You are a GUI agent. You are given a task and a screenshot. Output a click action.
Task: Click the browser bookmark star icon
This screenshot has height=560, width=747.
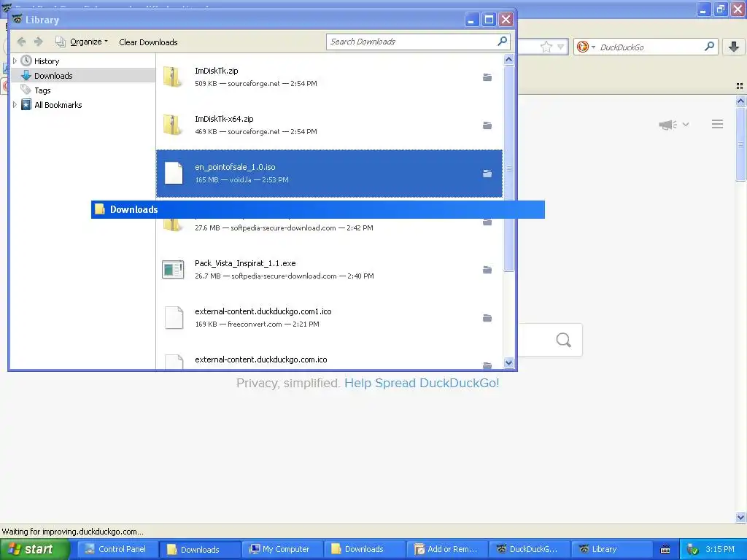546,47
